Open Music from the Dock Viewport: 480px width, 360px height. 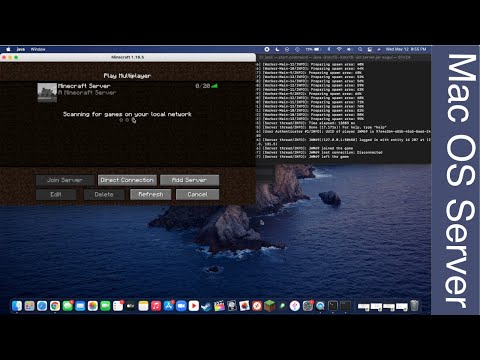(156, 306)
